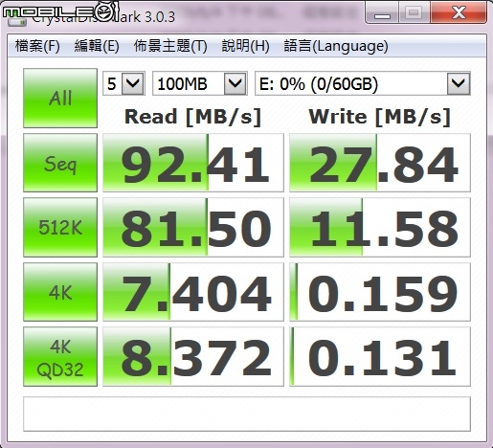Run all benchmarks with All button
This screenshot has width=493, height=448.
pyautogui.click(x=60, y=98)
